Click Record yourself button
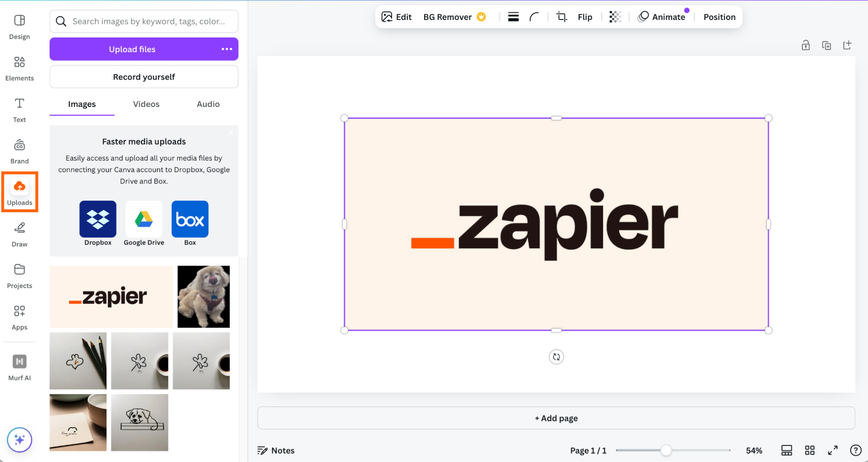The width and height of the screenshot is (868, 462). coord(144,76)
